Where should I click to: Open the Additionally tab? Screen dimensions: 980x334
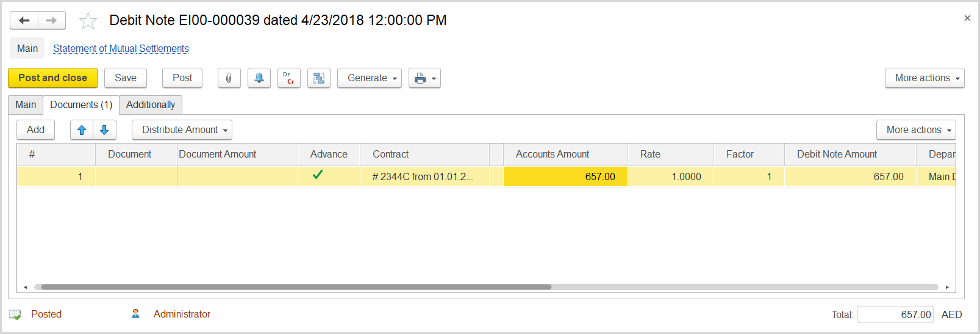point(151,105)
